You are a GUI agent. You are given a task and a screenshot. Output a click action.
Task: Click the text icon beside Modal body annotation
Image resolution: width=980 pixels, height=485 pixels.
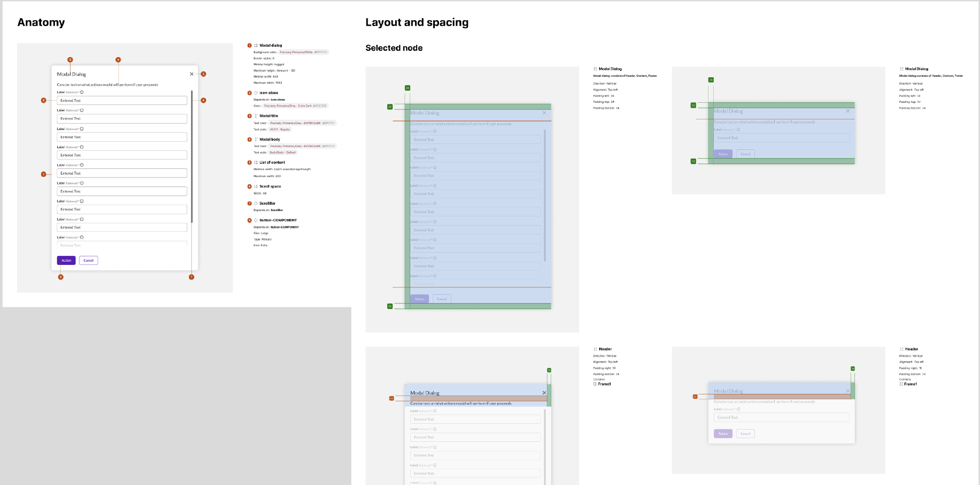pyautogui.click(x=256, y=139)
